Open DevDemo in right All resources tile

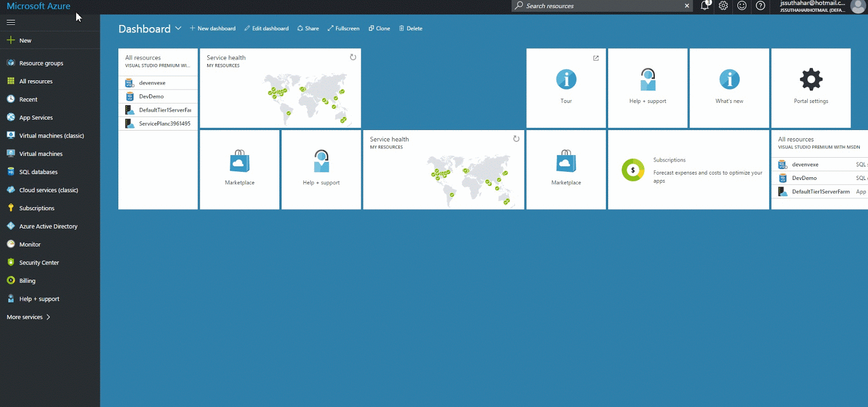(x=820, y=178)
